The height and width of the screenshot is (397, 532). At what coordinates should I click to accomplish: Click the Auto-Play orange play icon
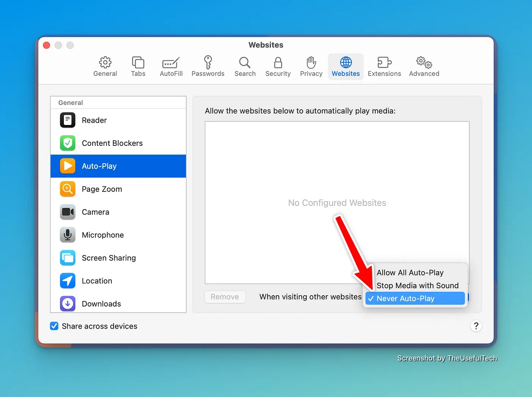(x=68, y=166)
